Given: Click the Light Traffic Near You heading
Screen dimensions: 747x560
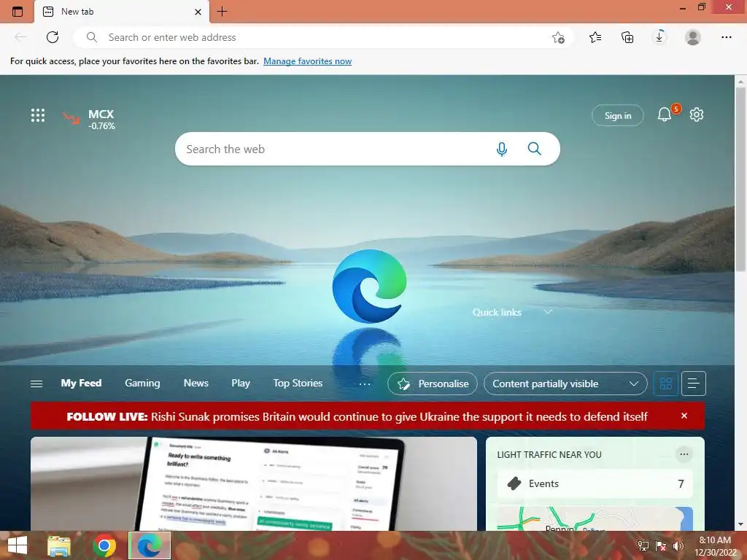Looking at the screenshot, I should point(549,455).
